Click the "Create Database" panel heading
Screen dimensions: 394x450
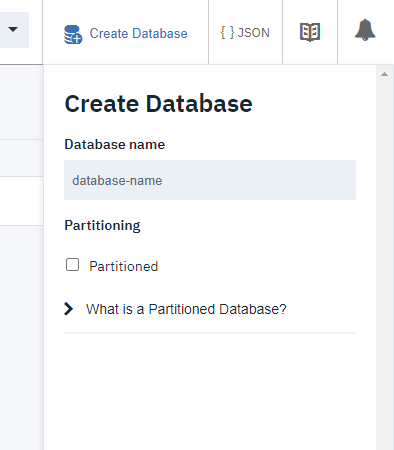[x=159, y=104]
